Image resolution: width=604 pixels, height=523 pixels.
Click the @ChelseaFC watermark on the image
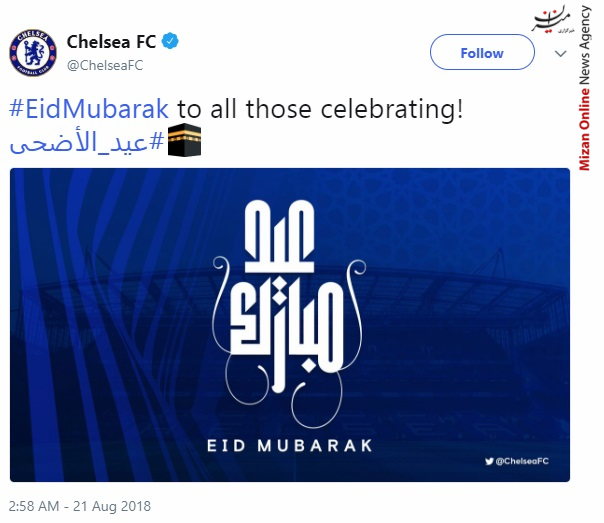point(517,461)
